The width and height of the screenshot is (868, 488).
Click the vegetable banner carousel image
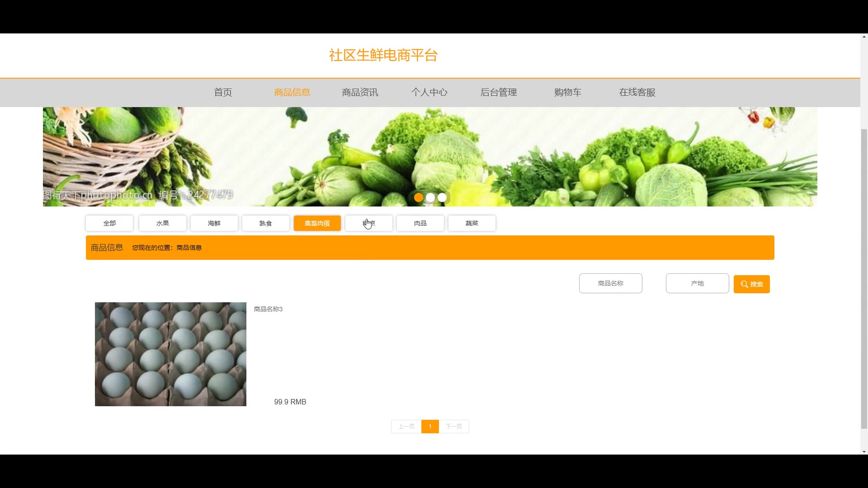pos(430,157)
